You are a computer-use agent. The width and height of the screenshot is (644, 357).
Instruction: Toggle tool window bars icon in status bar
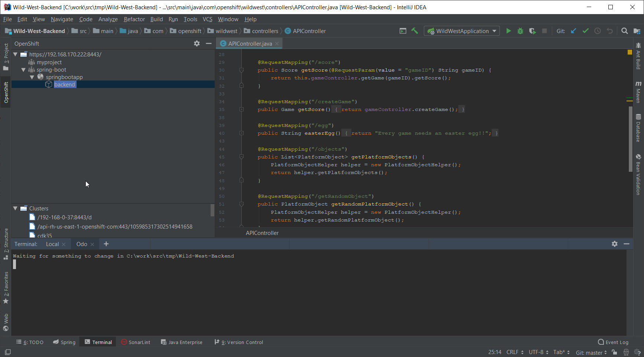(8, 352)
